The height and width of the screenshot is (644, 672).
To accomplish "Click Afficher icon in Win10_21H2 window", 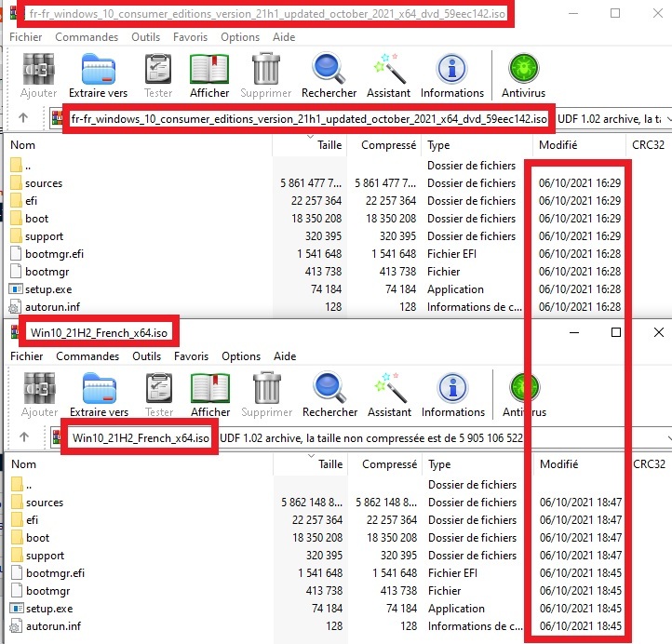I will (x=210, y=395).
